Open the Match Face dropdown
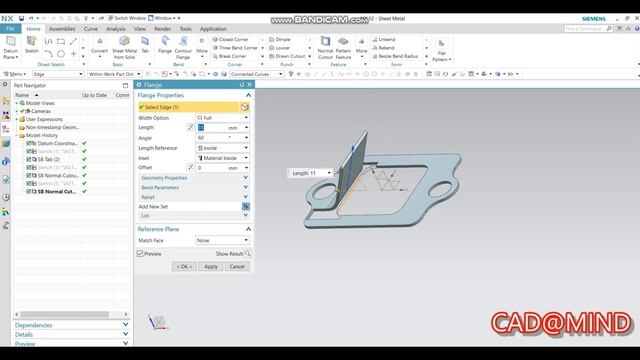 222,240
